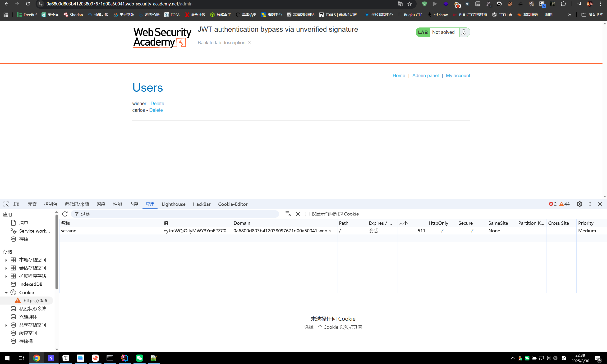This screenshot has width=607, height=364.
Task: Switch to the Lighthouse tab
Action: pos(173,204)
